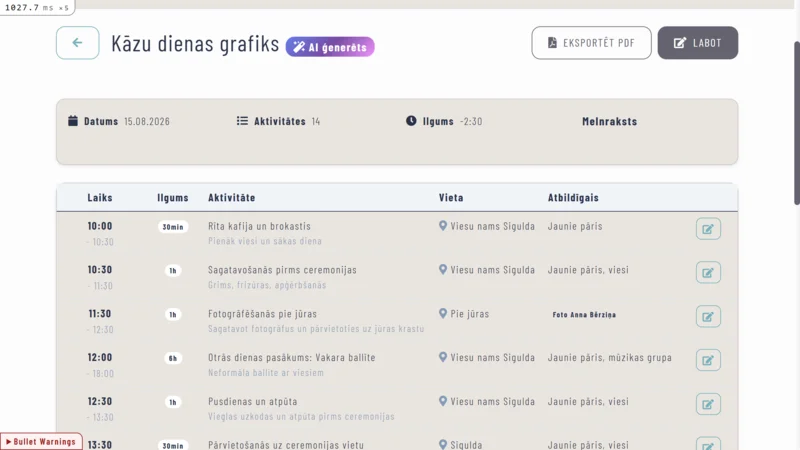Click the page vertical scrollbar thumb
Screen dimensions: 800x450
(796, 122)
